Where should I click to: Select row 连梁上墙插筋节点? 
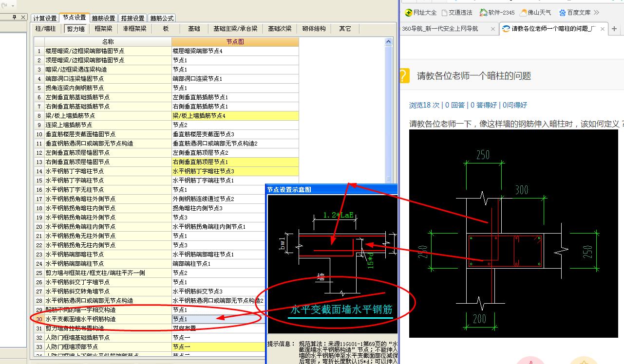point(108,125)
